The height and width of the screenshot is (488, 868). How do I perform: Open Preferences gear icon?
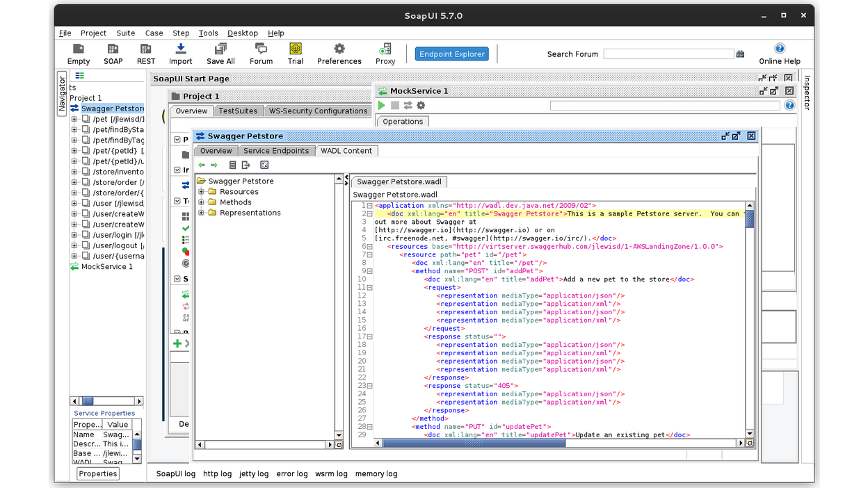(339, 54)
